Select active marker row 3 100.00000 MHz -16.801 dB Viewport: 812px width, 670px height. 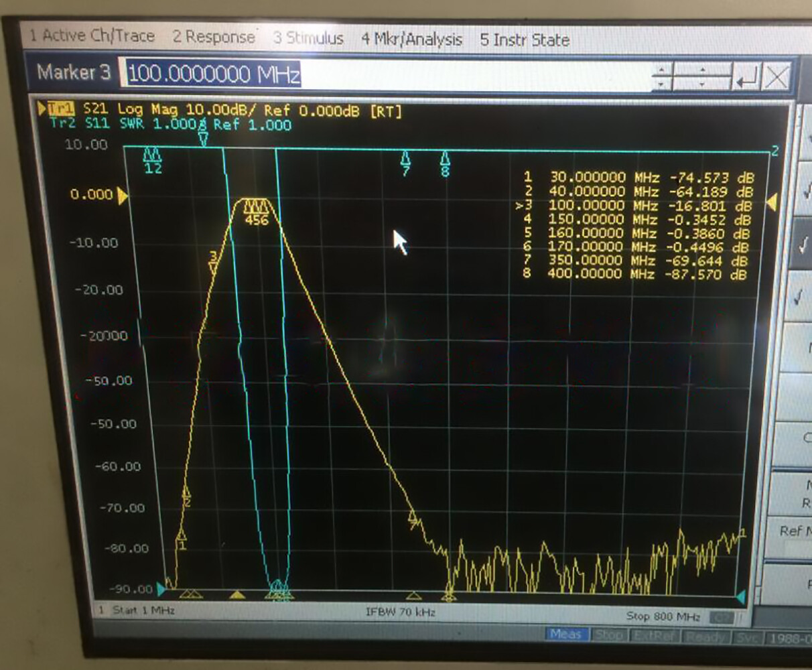(x=634, y=205)
